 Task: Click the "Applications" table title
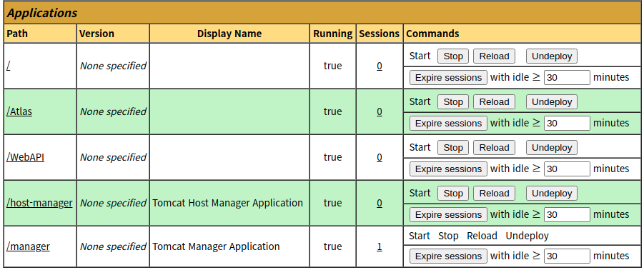[x=42, y=13]
